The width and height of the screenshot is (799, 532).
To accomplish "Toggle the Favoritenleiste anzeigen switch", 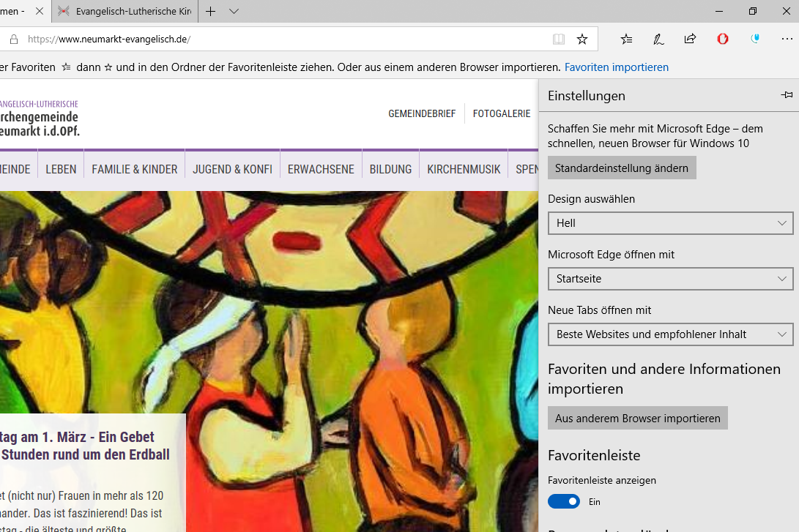I will [564, 501].
